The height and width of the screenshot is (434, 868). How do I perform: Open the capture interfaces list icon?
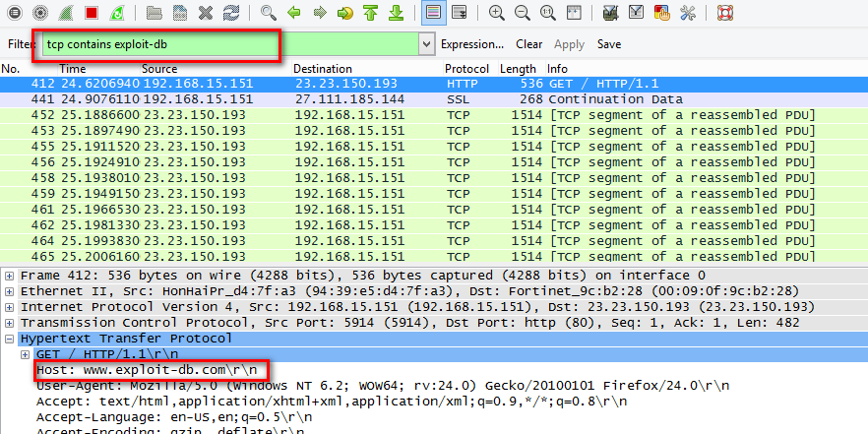pyautogui.click(x=15, y=12)
